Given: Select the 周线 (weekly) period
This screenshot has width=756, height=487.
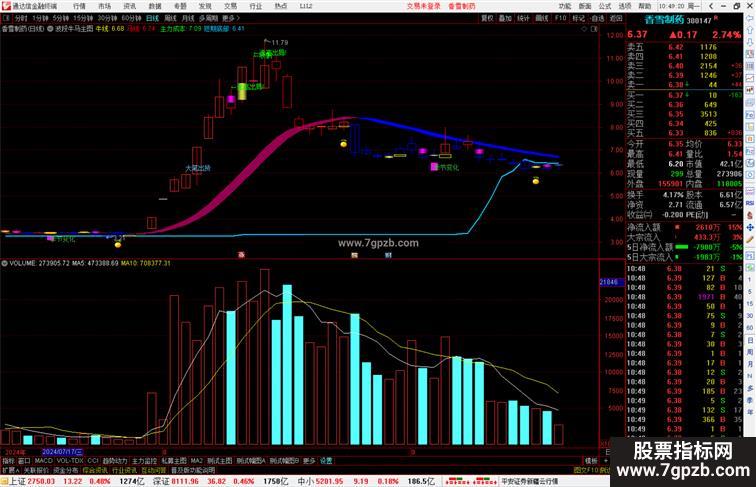Looking at the screenshot, I should [x=170, y=18].
